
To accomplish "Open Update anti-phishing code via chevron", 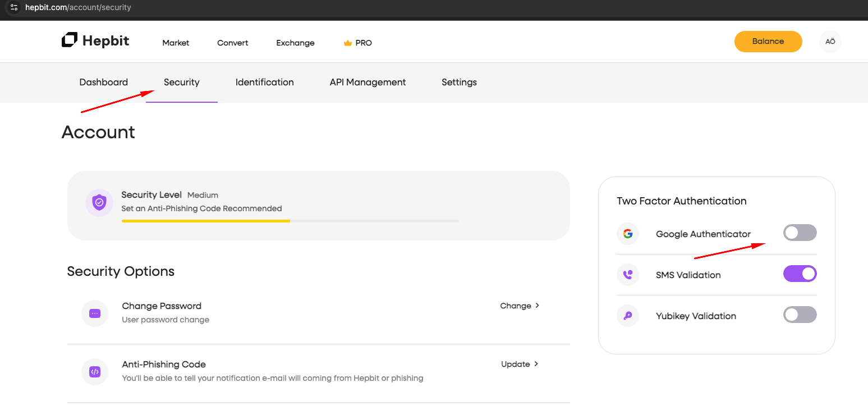I will coord(536,364).
